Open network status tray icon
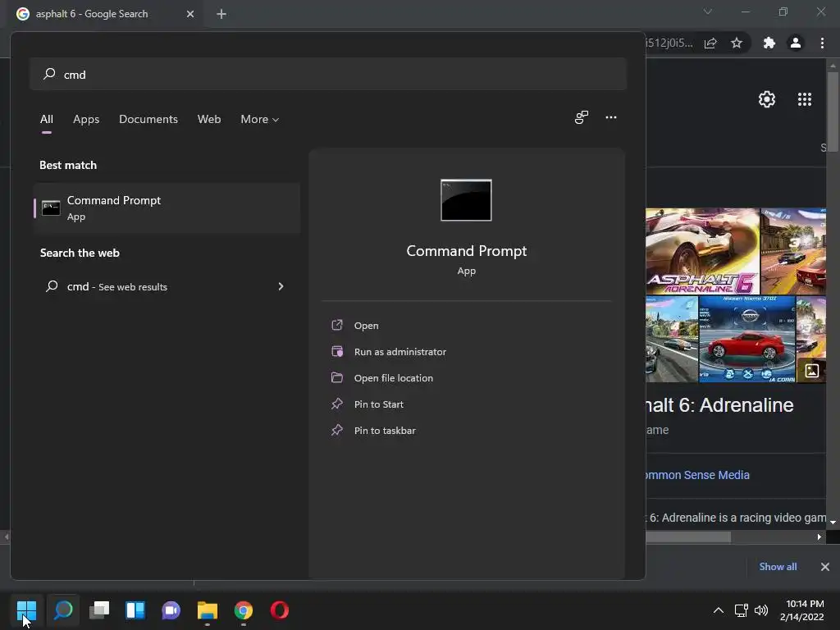 (x=741, y=610)
